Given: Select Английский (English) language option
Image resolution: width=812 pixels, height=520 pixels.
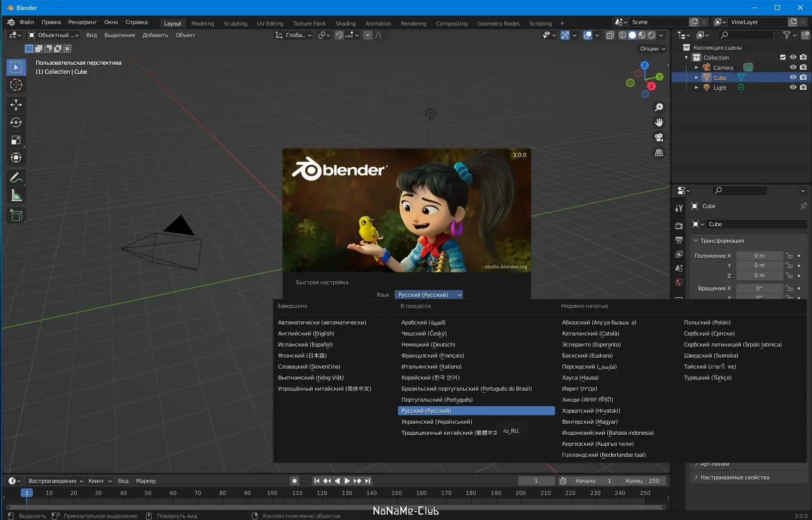Looking at the screenshot, I should 306,333.
